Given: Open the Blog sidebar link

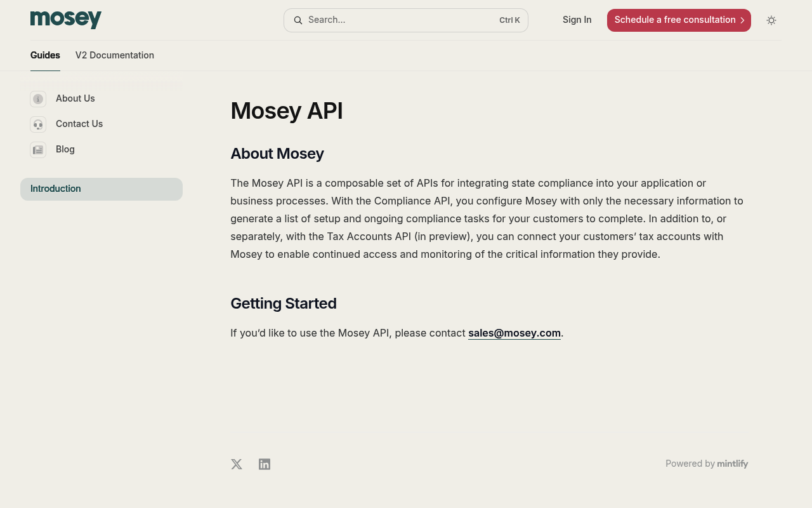Looking at the screenshot, I should pyautogui.click(x=65, y=149).
